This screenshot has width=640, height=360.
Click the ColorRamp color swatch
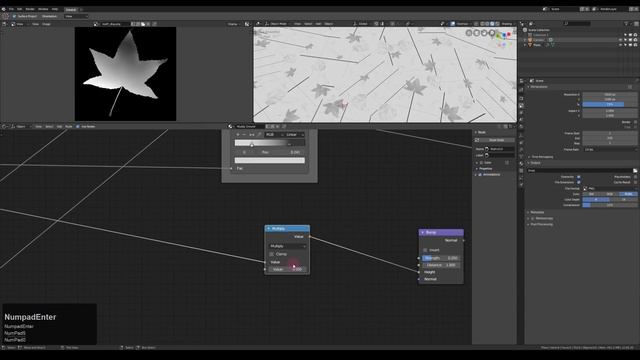tap(270, 160)
